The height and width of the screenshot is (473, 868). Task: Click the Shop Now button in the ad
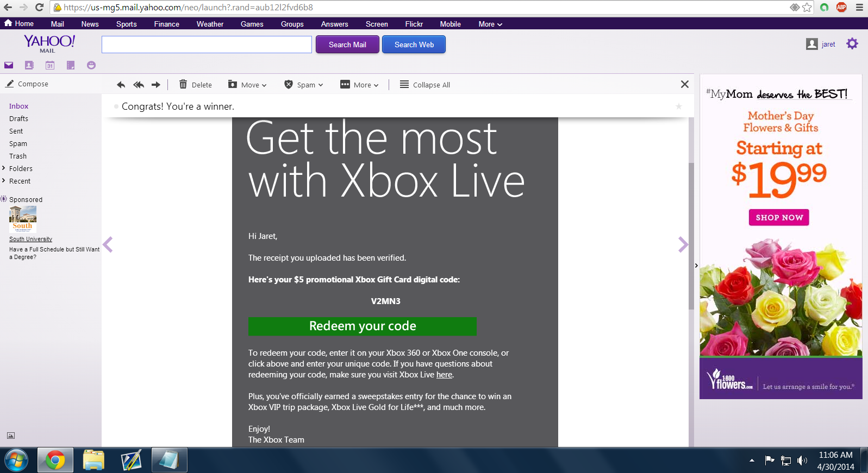(779, 217)
